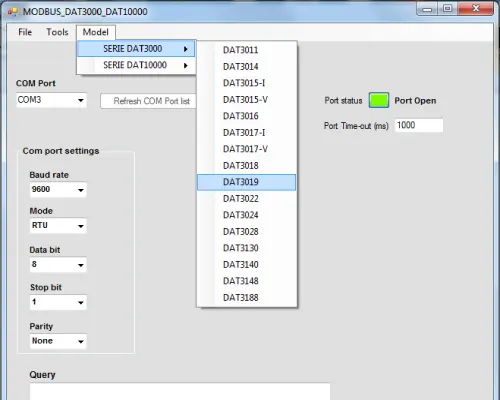Close the MODBUS_DAT3000_DAT10000 window
The height and width of the screenshot is (400, 500).
click(x=476, y=9)
